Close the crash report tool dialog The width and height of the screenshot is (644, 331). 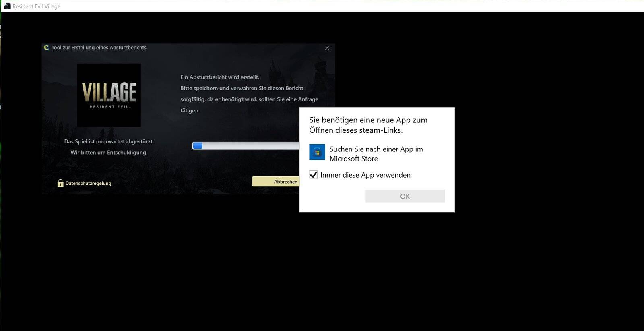coord(327,48)
